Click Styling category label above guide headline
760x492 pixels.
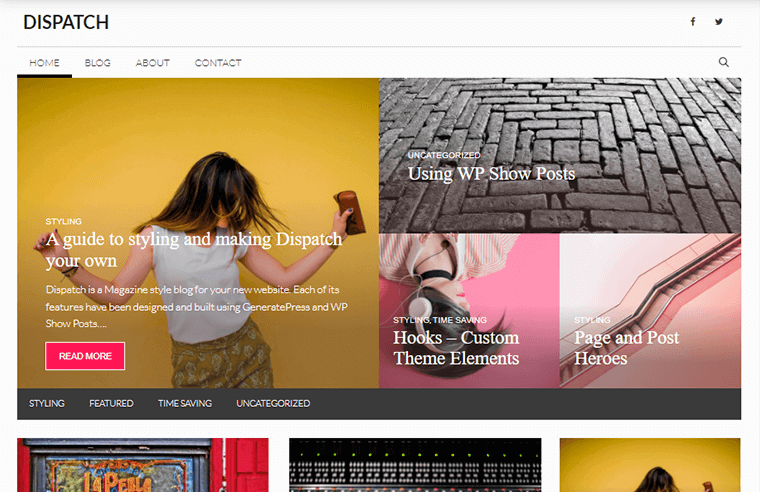tap(63, 221)
